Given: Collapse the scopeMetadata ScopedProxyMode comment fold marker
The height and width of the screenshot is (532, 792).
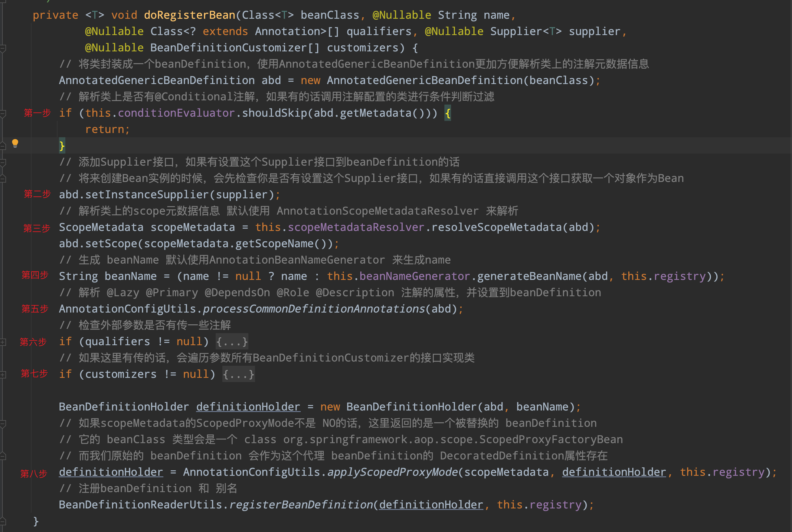Looking at the screenshot, I should [x=3, y=423].
